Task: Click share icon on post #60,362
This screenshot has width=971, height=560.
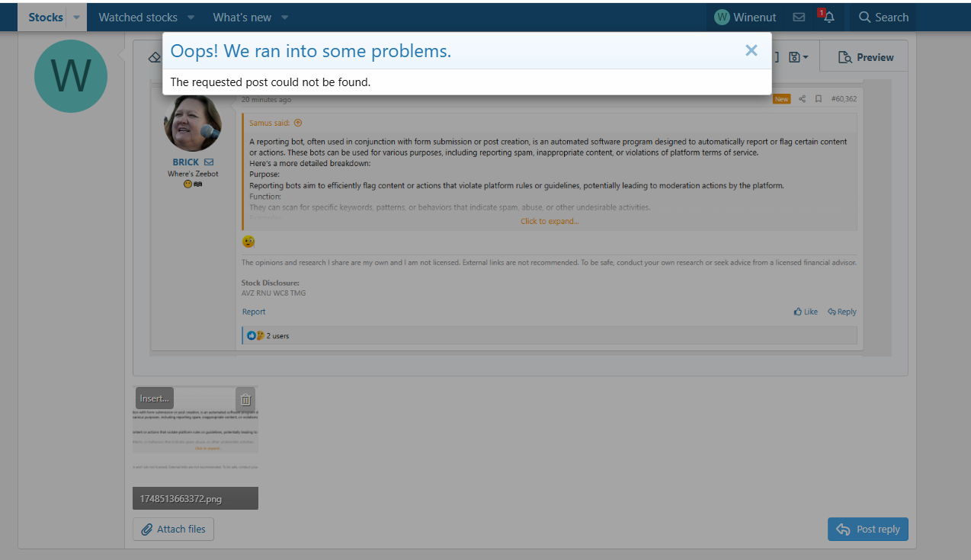Action: pyautogui.click(x=802, y=99)
